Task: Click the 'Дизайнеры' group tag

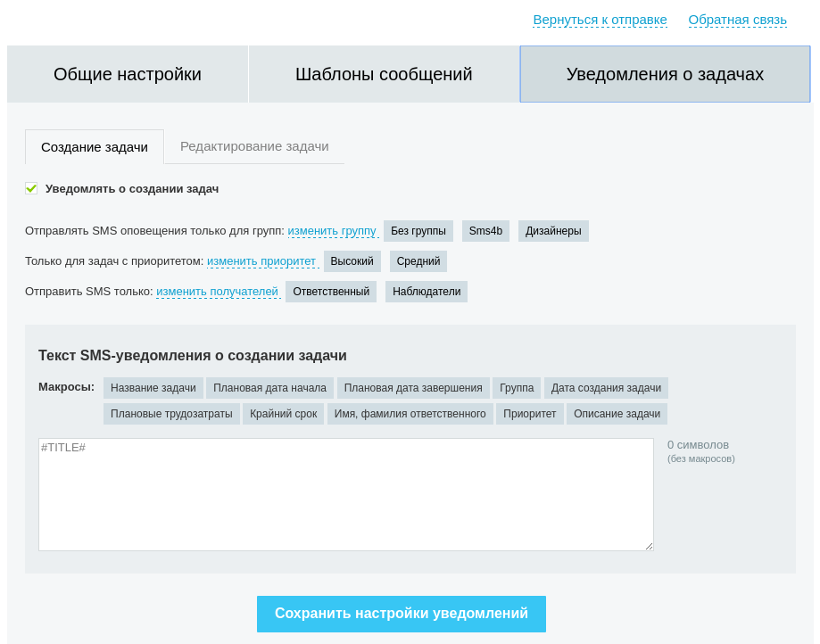Action: tap(553, 231)
